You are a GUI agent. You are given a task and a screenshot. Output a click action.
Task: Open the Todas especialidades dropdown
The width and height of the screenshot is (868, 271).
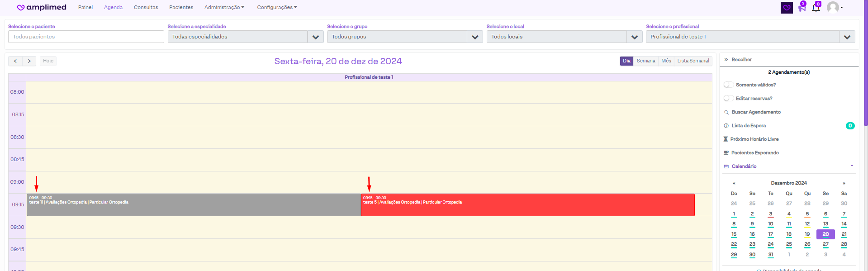pos(315,37)
